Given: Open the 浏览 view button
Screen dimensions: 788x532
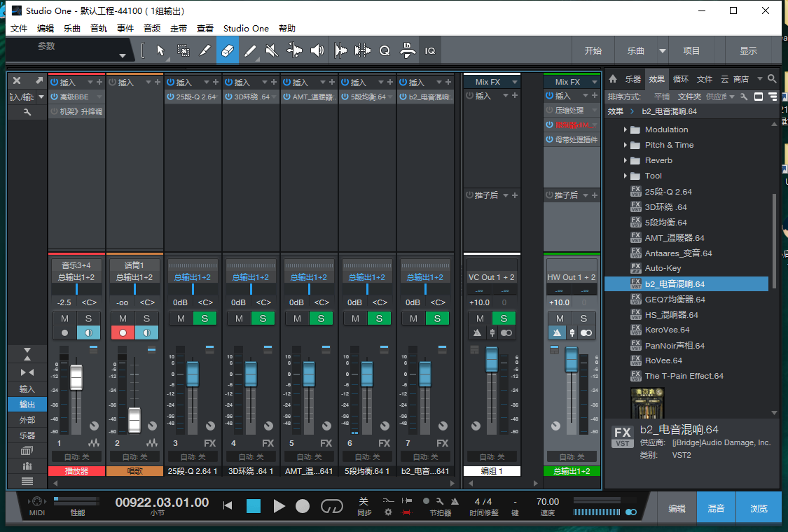Looking at the screenshot, I should click(759, 508).
